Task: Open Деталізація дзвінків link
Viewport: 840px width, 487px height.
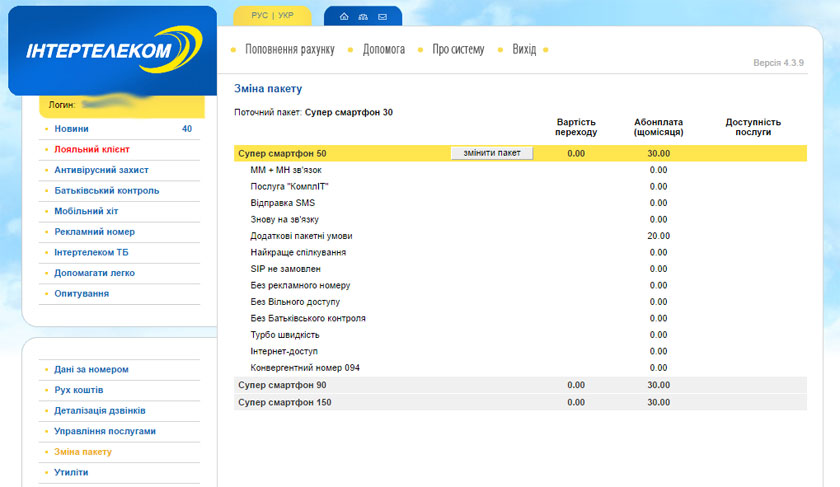Action: 100,410
